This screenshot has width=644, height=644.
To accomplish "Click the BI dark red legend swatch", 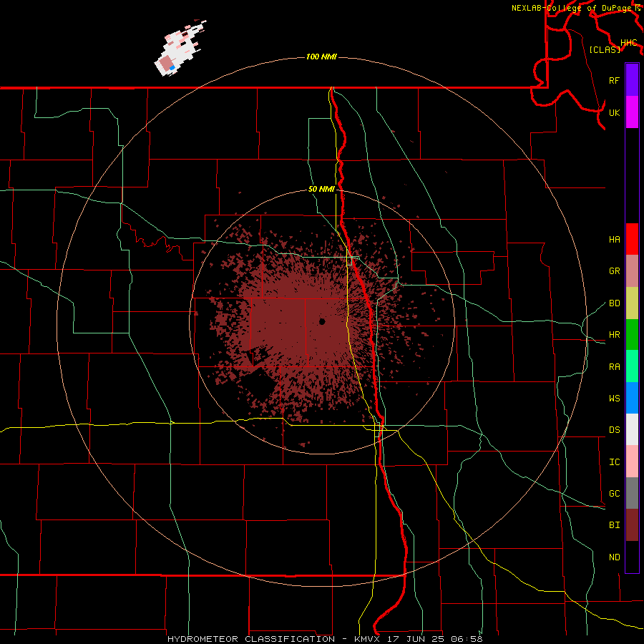I will (x=632, y=525).
